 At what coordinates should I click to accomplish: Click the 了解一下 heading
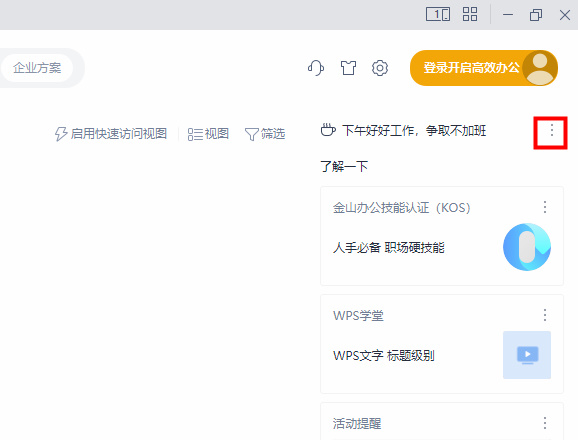(x=344, y=167)
